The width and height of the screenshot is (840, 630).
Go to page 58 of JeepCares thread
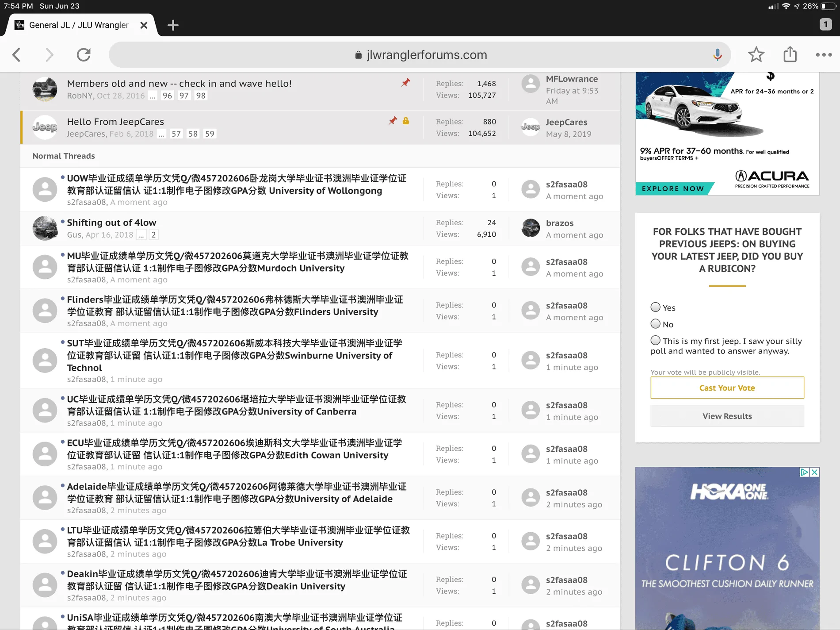(193, 134)
